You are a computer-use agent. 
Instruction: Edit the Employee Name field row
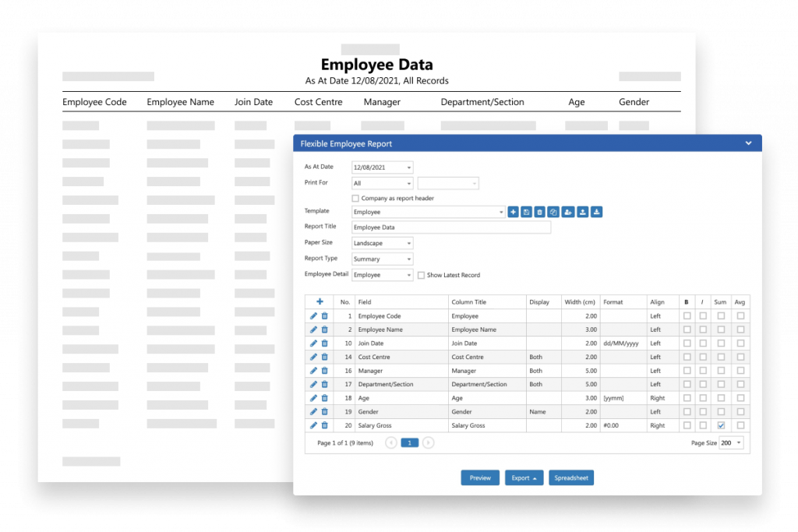pyautogui.click(x=313, y=329)
